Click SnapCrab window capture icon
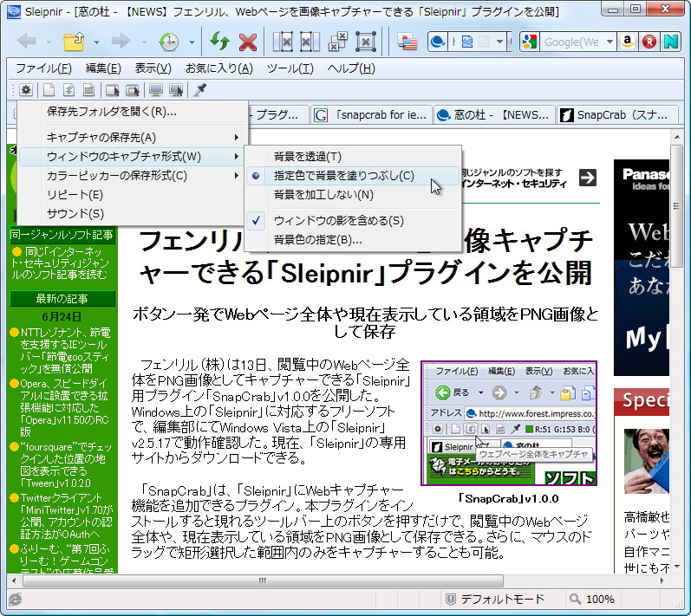The width and height of the screenshot is (691, 616). 112,90
